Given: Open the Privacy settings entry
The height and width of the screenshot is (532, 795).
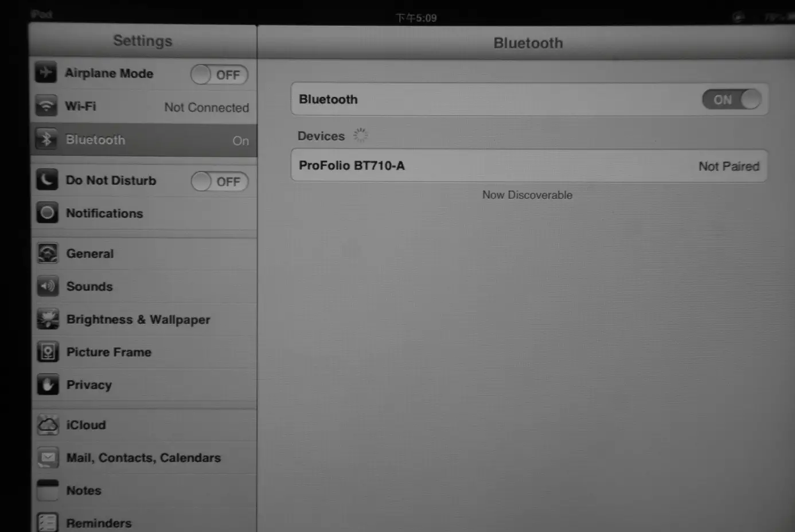Looking at the screenshot, I should tap(89, 385).
